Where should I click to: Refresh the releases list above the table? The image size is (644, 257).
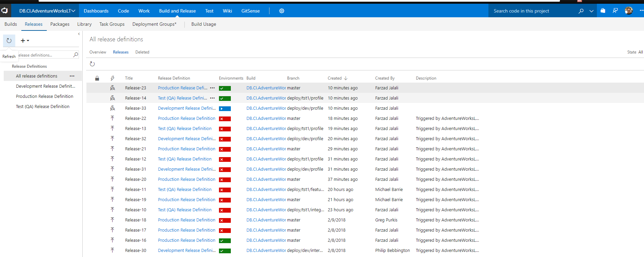92,64
